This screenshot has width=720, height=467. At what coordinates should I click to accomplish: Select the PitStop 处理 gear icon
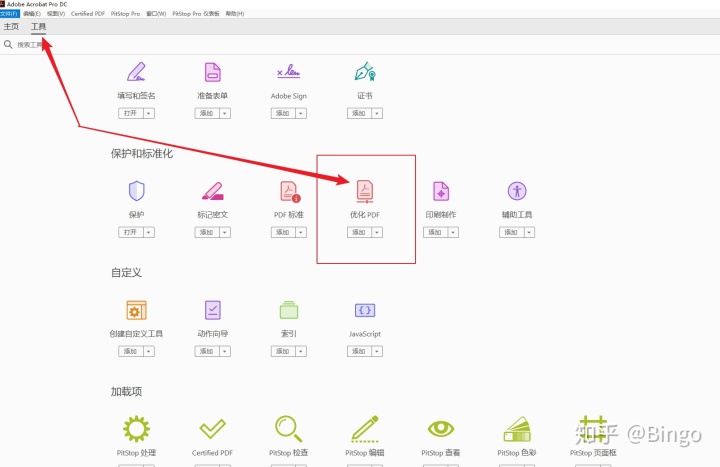pyautogui.click(x=136, y=429)
